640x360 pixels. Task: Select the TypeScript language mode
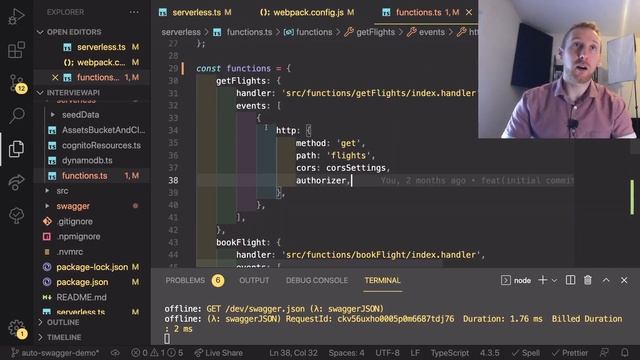(x=449, y=353)
